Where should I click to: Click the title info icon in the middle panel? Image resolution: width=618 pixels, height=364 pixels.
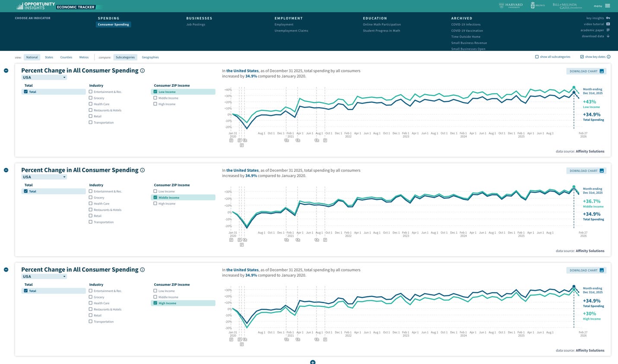(x=143, y=170)
